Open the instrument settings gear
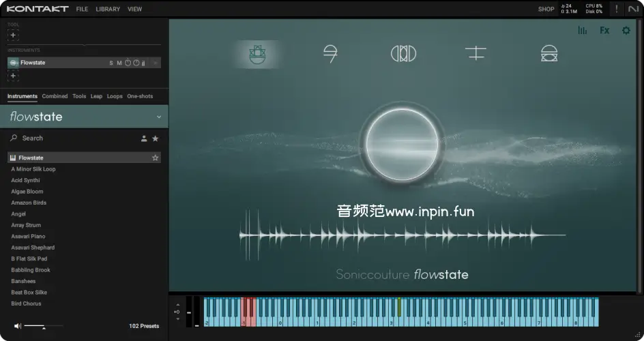The width and height of the screenshot is (644, 341). tap(626, 31)
